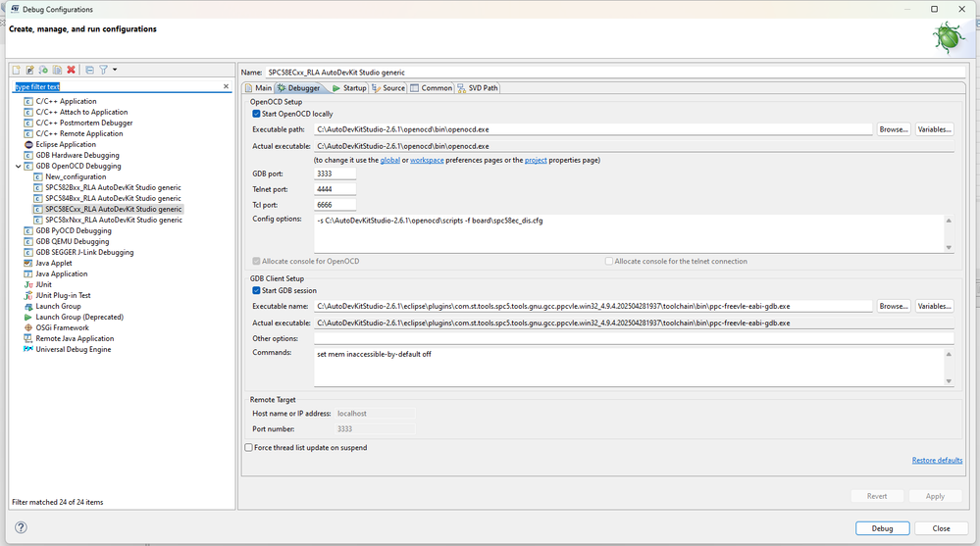Open SPC582Bxx_RLA AutoDevKit Studio generic
Viewport: 980px width, 546px height.
click(x=113, y=187)
